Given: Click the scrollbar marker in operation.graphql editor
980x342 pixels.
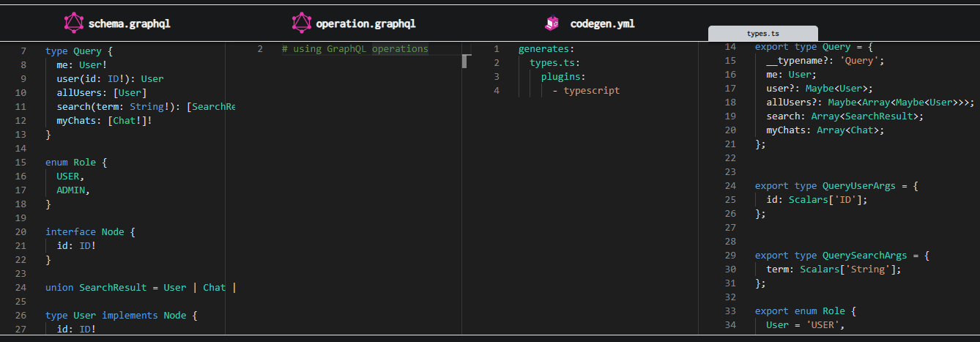Looking at the screenshot, I should click(464, 61).
